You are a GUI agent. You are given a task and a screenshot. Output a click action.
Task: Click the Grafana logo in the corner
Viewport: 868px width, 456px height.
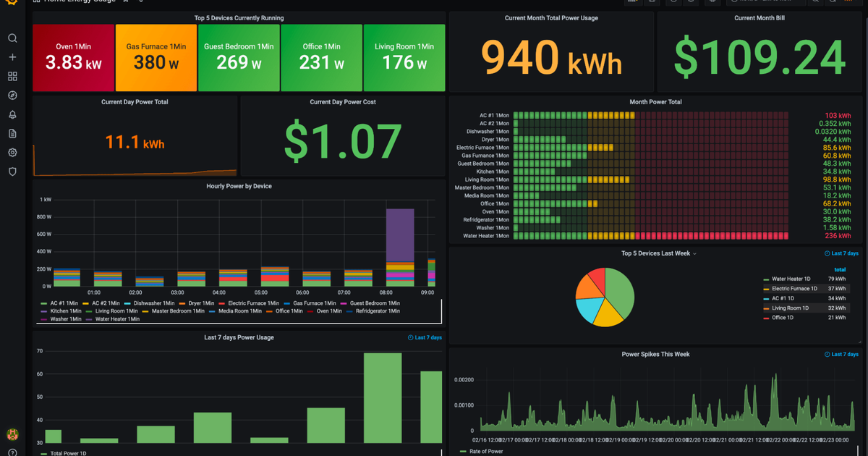pos(12,3)
